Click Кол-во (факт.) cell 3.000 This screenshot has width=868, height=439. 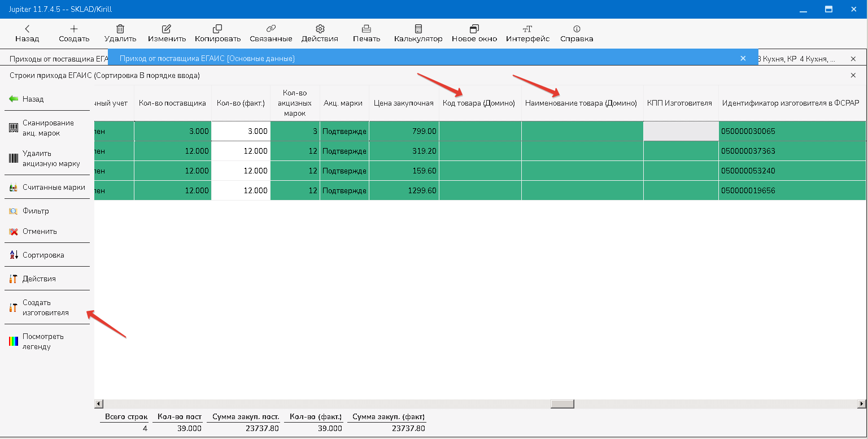point(241,131)
